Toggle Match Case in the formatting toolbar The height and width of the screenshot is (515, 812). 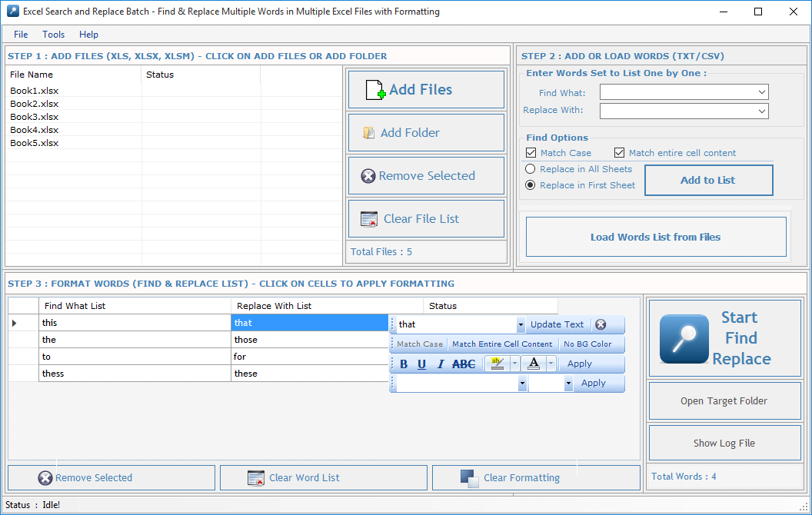click(x=420, y=344)
